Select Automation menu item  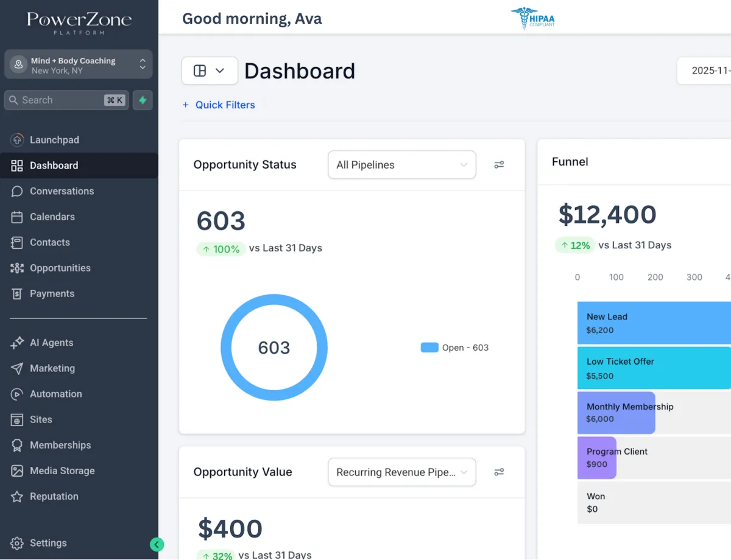click(x=79, y=394)
